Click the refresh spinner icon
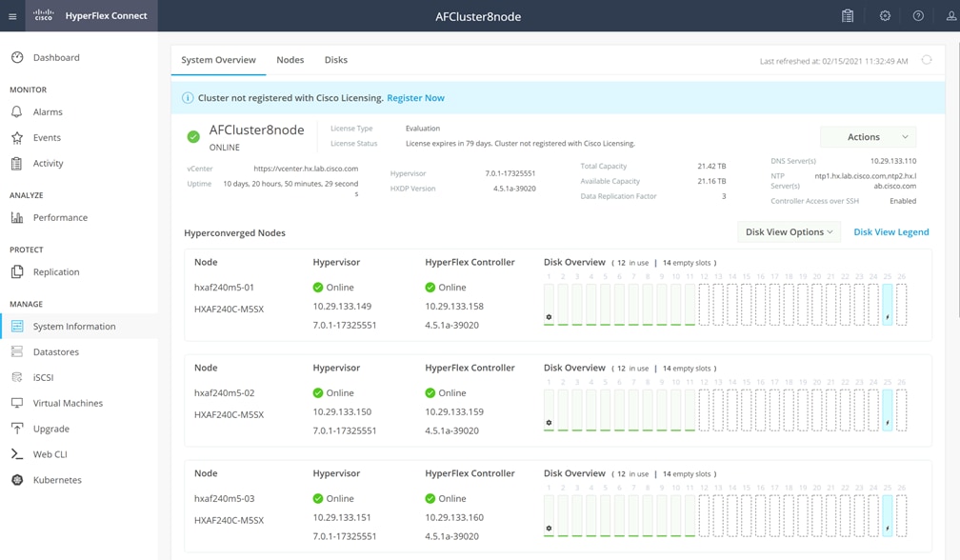 (927, 60)
